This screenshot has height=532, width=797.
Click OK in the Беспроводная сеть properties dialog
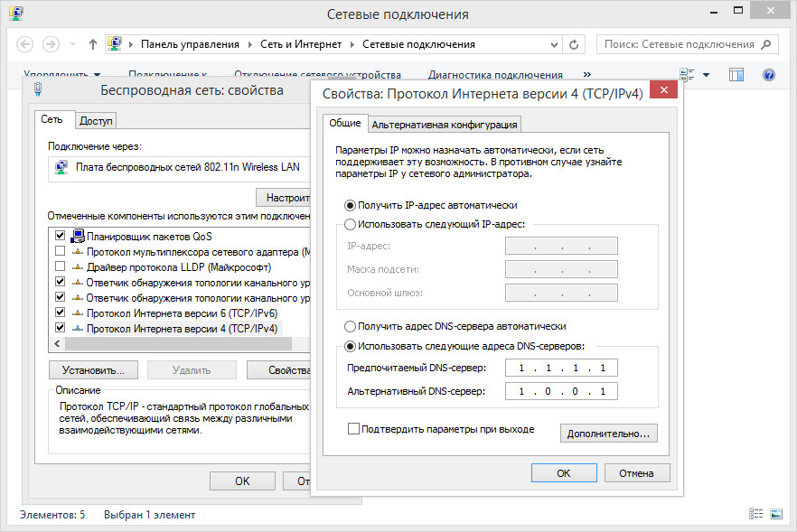click(242, 481)
